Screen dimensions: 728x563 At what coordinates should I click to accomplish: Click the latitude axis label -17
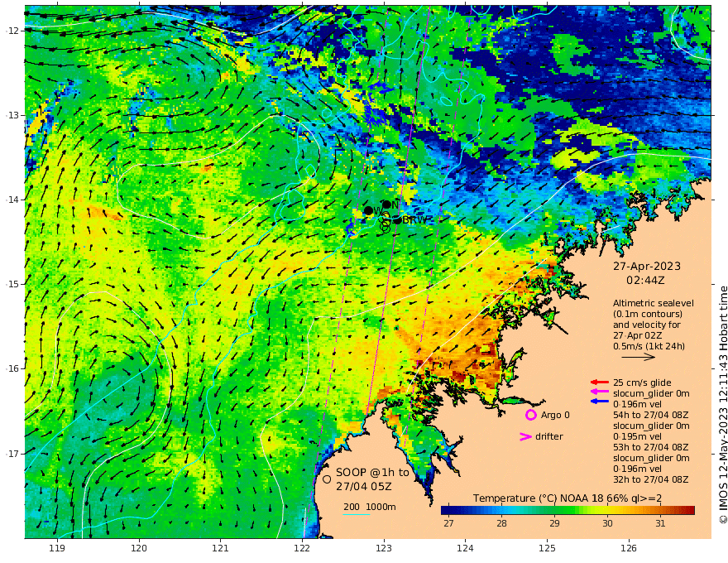12,453
